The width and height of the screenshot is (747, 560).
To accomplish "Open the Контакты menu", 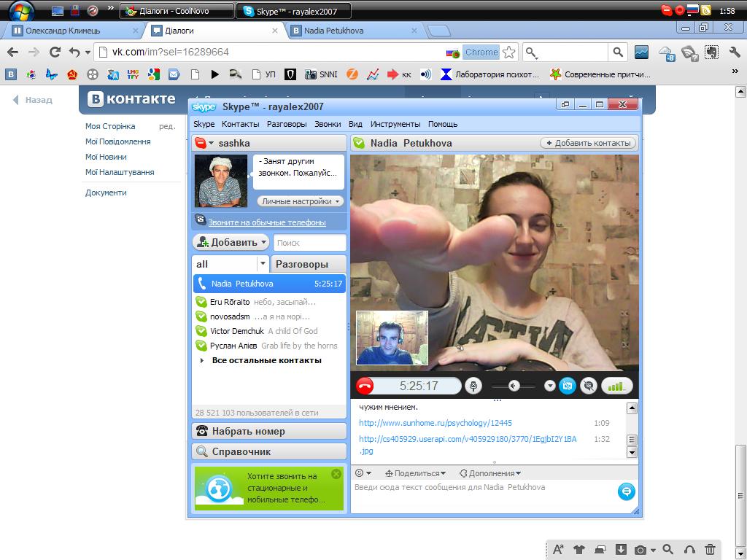I will pyautogui.click(x=240, y=124).
